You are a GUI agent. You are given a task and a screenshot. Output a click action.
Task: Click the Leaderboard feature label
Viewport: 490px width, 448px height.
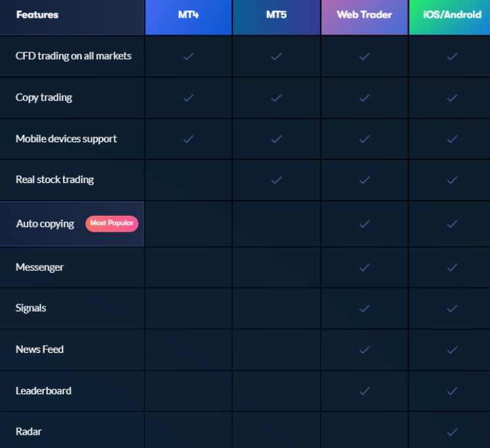click(x=43, y=391)
